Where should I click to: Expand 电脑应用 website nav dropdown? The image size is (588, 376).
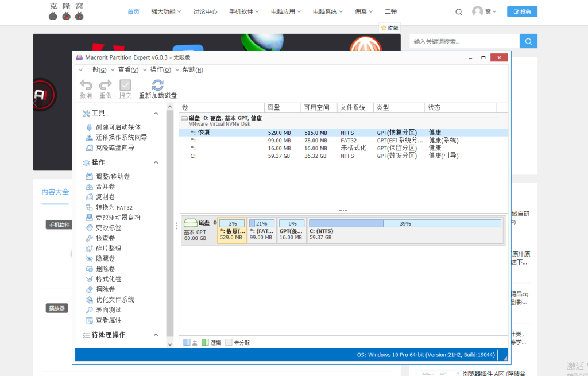pos(286,11)
